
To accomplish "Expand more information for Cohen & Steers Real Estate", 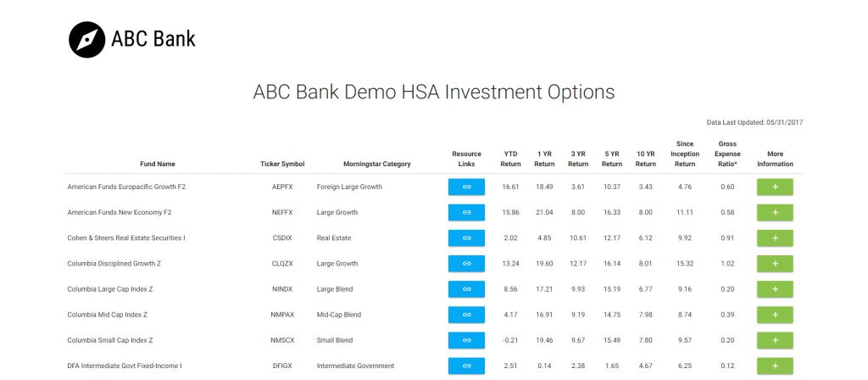I will pos(775,238).
